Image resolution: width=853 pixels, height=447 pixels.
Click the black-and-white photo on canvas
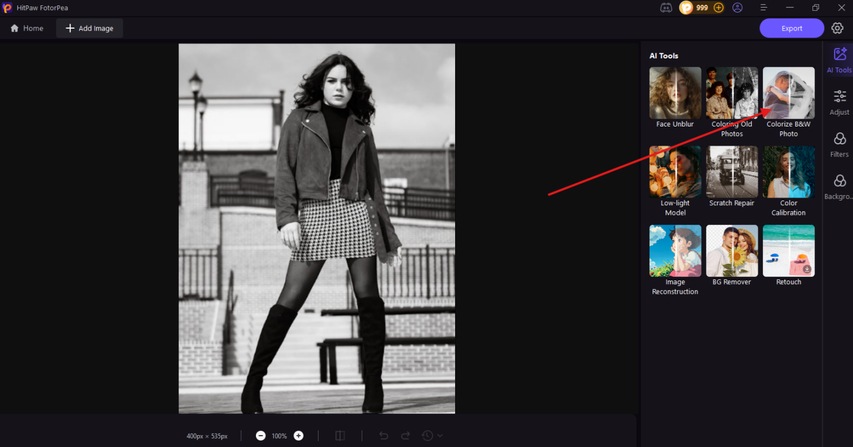[317, 228]
